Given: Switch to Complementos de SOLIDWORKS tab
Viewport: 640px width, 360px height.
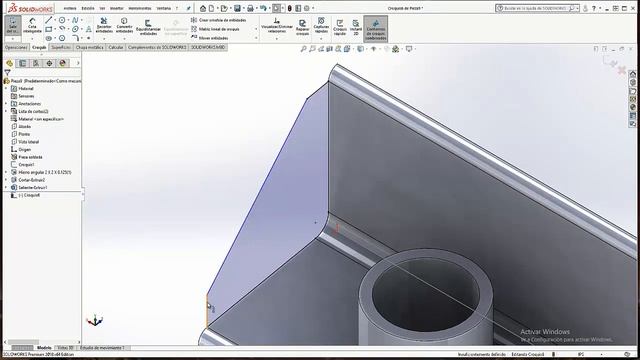Looking at the screenshot, I should pyautogui.click(x=157, y=47).
